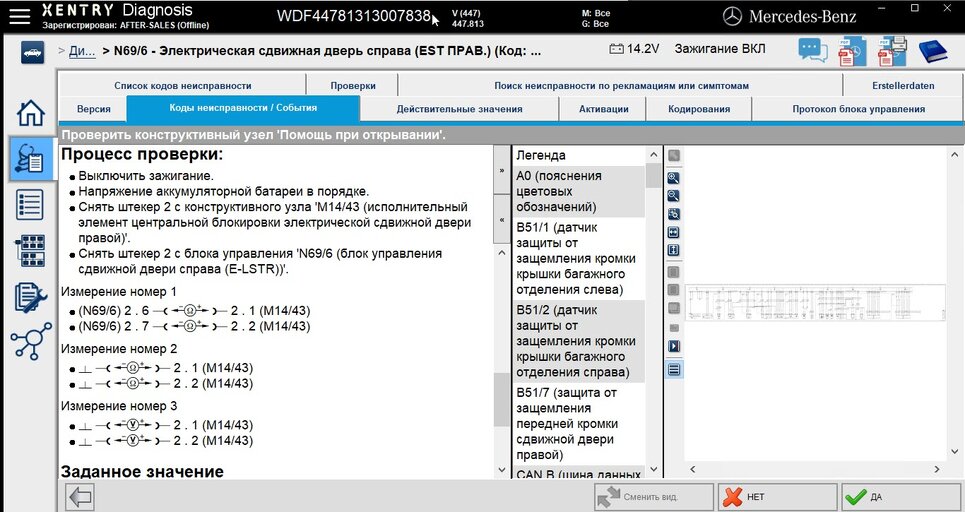This screenshot has width=965, height=512.
Task: Fit wiring diagram to height
Action: [x=674, y=250]
